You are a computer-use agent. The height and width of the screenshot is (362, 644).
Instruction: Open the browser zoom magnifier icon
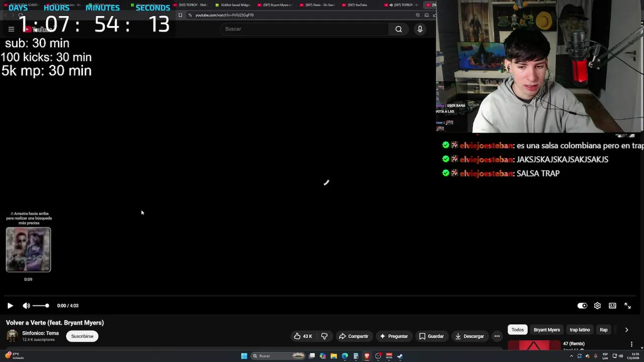click(x=418, y=15)
